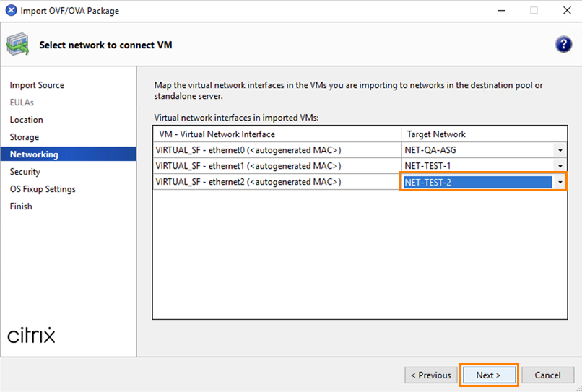The width and height of the screenshot is (582, 392).
Task: Select the Security step in sidebar
Action: tap(25, 172)
